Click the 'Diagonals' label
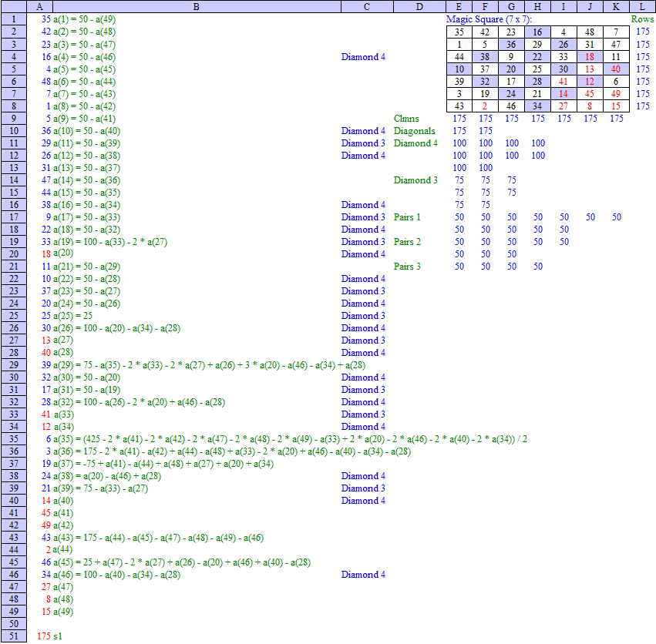Image resolution: width=656 pixels, height=644 pixels. click(x=414, y=131)
